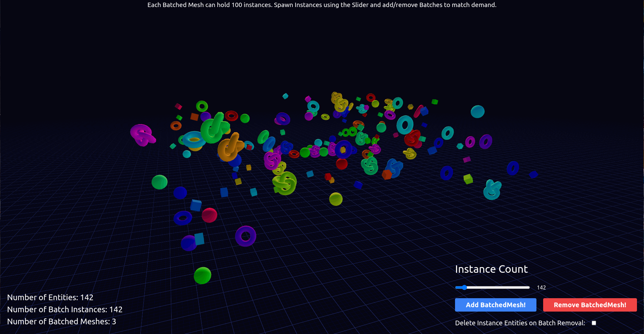This screenshot has height=334, width=644.
Task: Click the Number of Entities text
Action: pos(50,298)
